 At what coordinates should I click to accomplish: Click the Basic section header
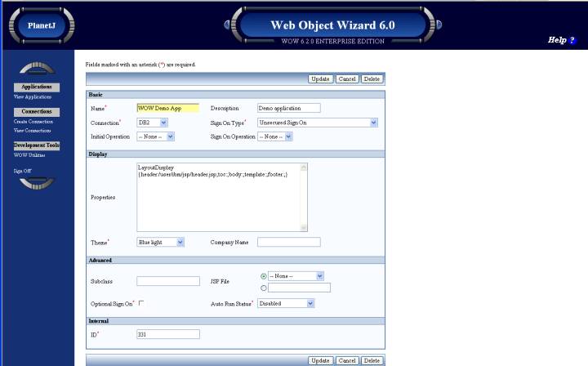235,95
